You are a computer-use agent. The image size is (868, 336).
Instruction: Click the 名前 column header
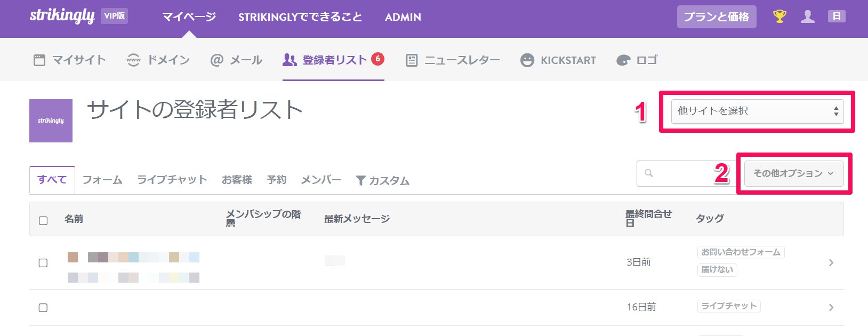74,219
